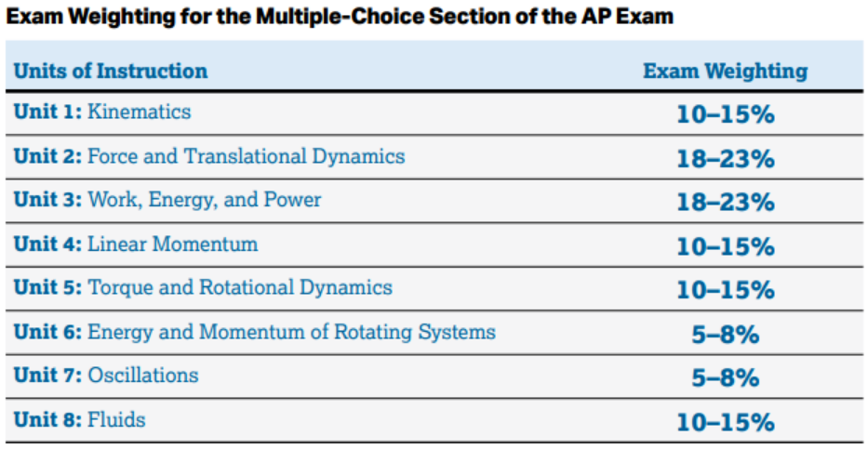
Task: Select the 10–15% weighting for Kinematics
Action: coord(725,115)
